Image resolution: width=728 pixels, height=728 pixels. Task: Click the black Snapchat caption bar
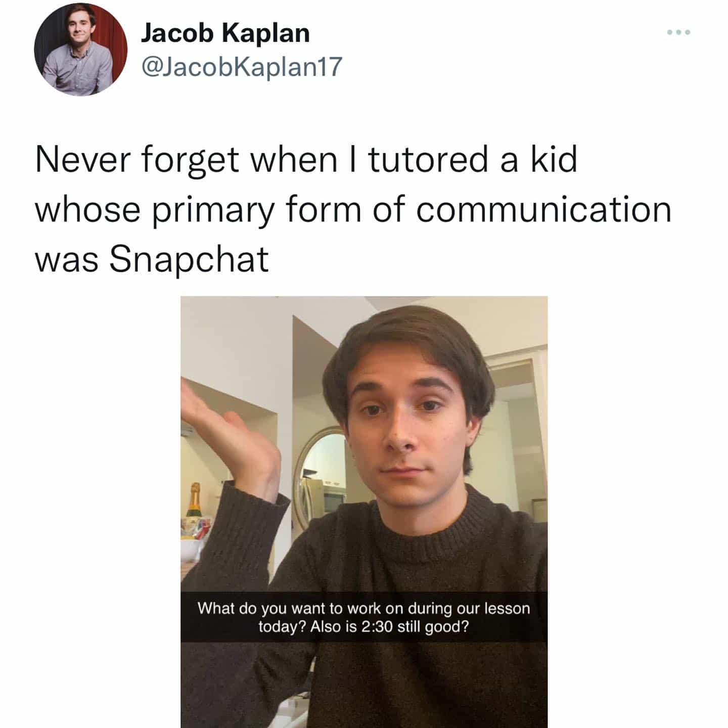click(364, 617)
